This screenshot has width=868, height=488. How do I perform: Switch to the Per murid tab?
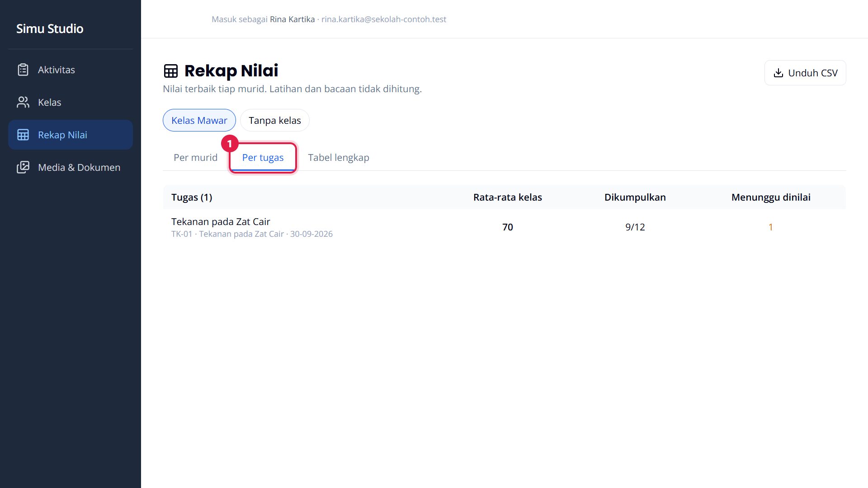pyautogui.click(x=196, y=157)
